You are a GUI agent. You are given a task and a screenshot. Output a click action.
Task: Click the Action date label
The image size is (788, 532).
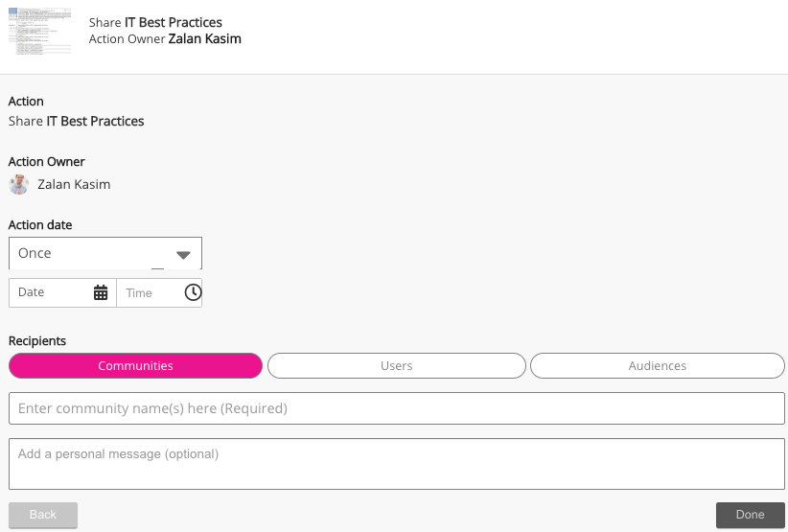pyautogui.click(x=40, y=225)
